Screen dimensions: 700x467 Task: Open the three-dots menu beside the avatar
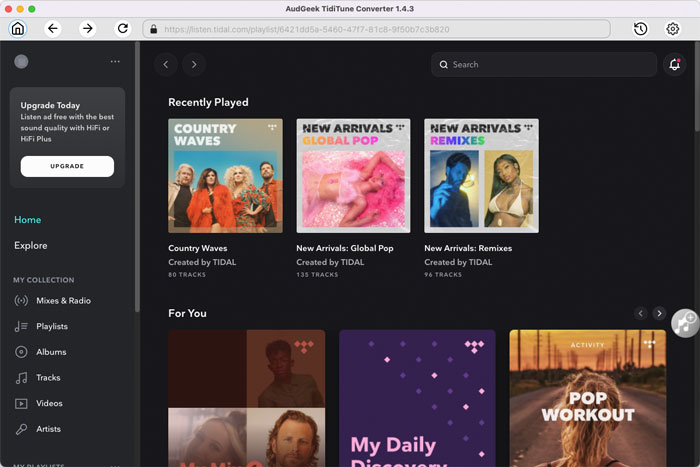click(x=115, y=62)
